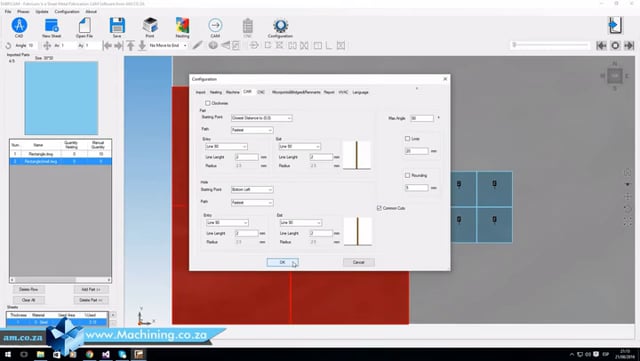This screenshot has width=640, height=361.
Task: Click the Open File icon
Action: pos(84,25)
